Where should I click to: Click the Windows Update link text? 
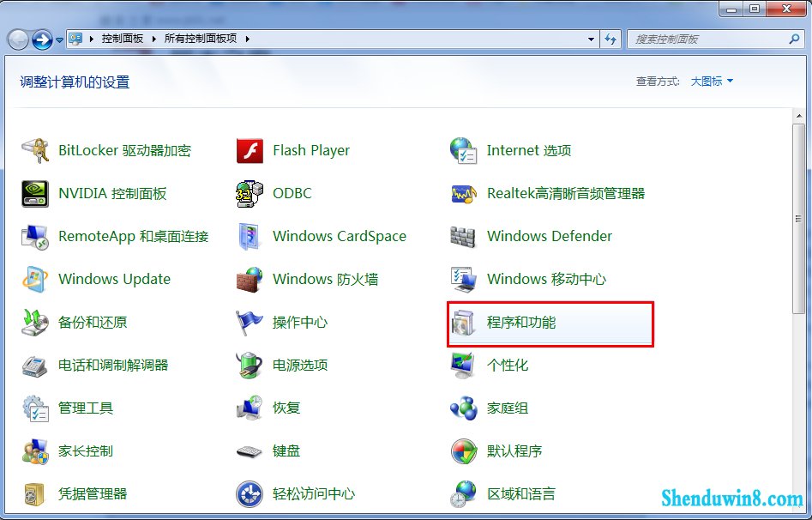click(114, 279)
